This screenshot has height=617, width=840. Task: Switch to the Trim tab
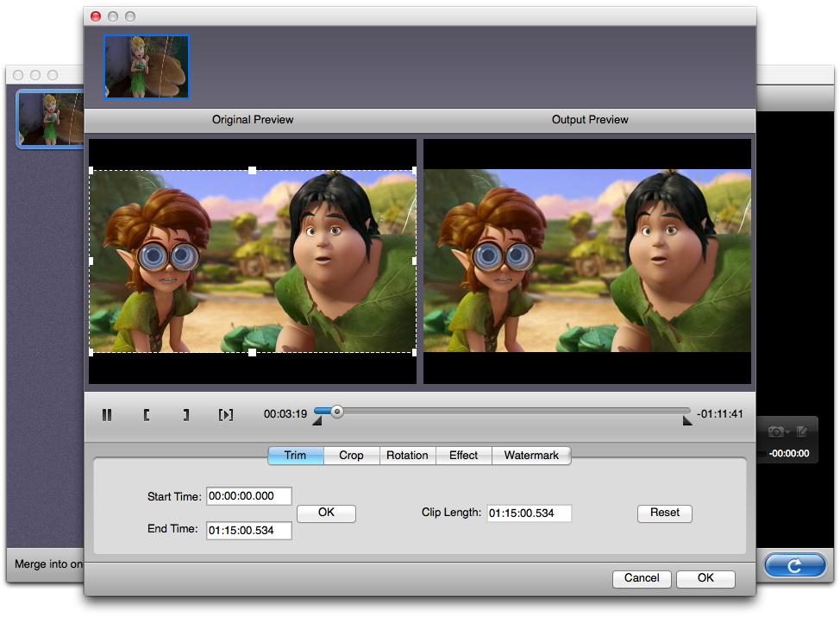(x=295, y=455)
